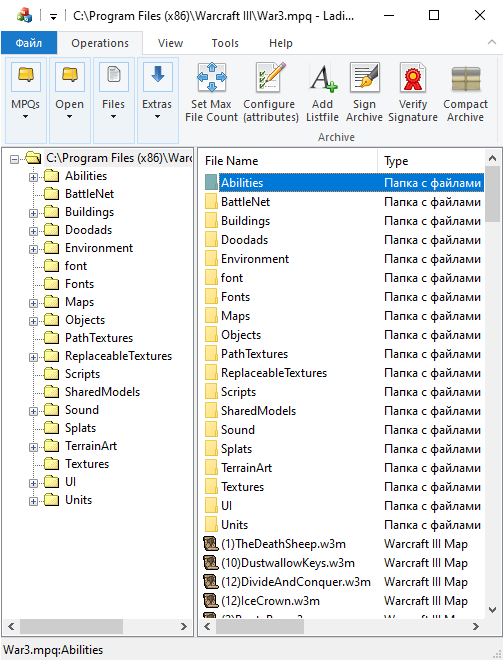The height and width of the screenshot is (661, 504).
Task: Open the MPQs dropdown group
Action: tap(25, 100)
